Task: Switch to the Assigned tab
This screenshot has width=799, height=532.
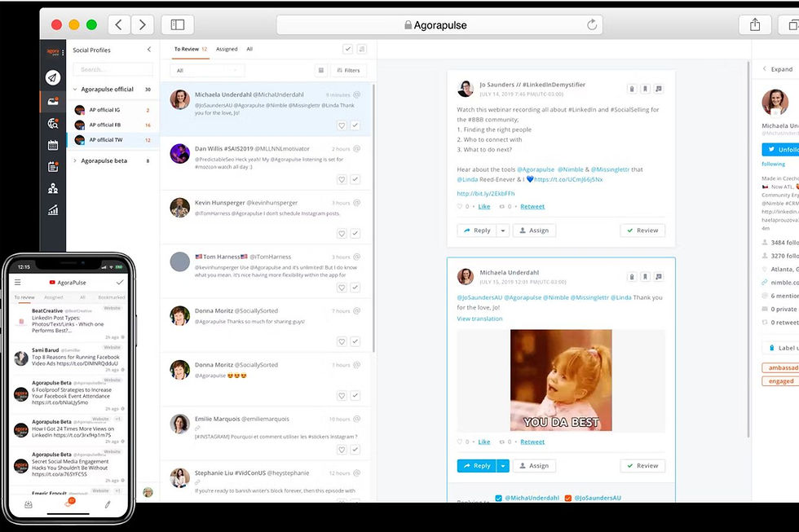Action: pyautogui.click(x=227, y=50)
